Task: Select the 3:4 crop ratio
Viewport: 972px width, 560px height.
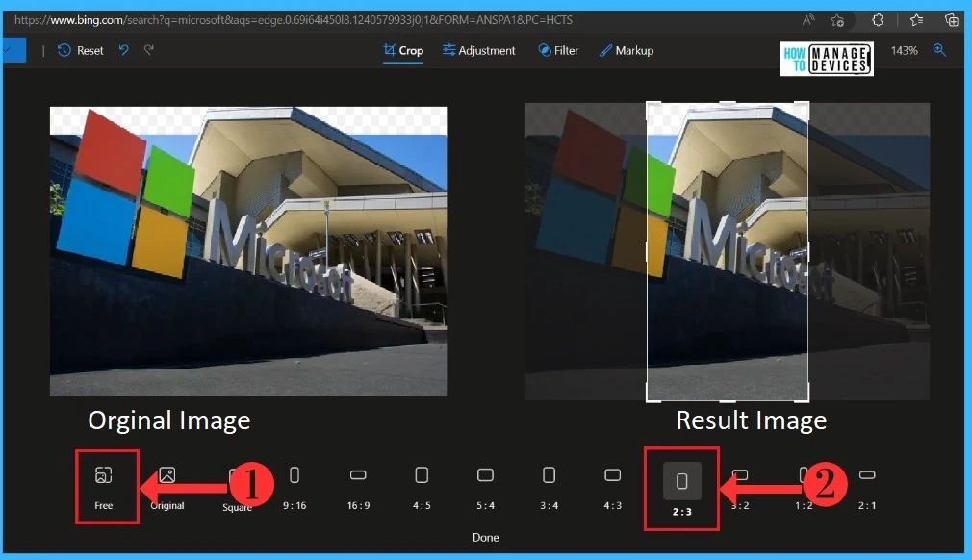Action: (549, 488)
